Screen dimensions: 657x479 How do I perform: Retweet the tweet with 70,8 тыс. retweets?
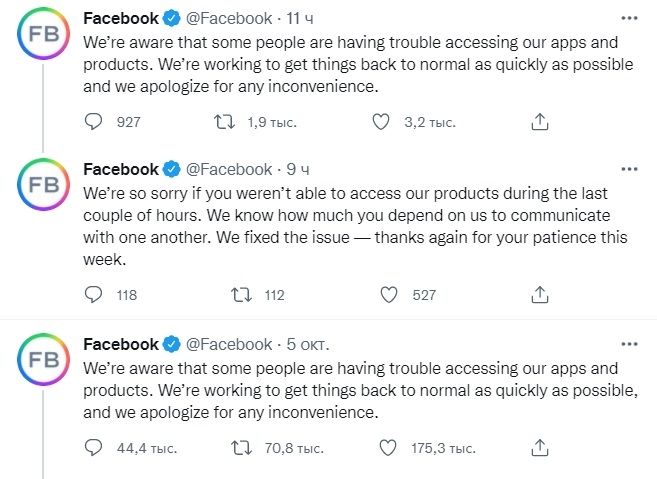(x=241, y=447)
